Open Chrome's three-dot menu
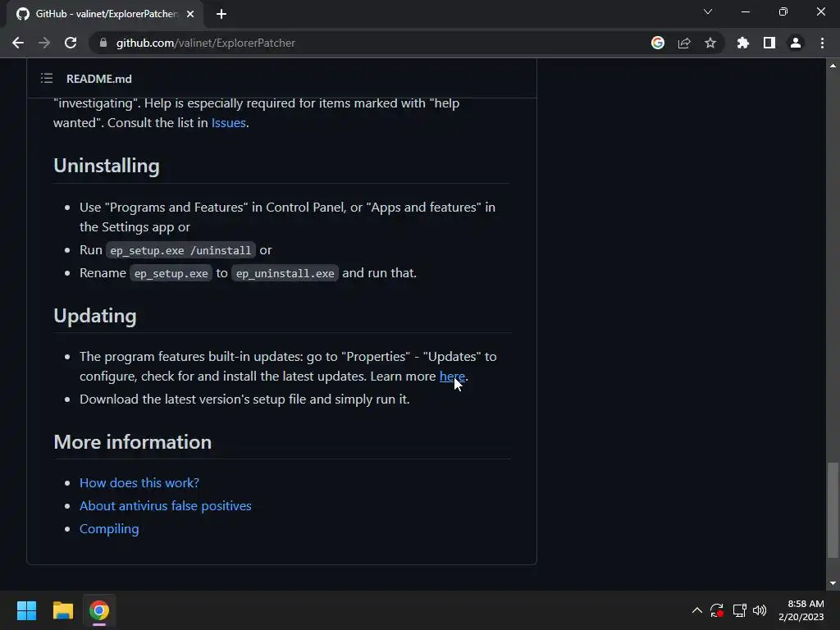 coord(822,43)
